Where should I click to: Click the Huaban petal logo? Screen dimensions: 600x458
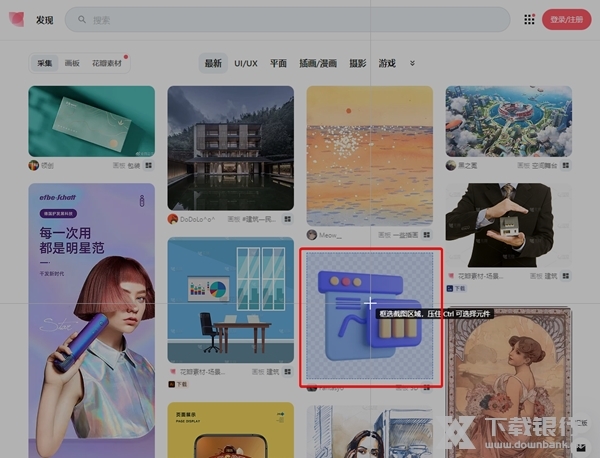click(16, 19)
